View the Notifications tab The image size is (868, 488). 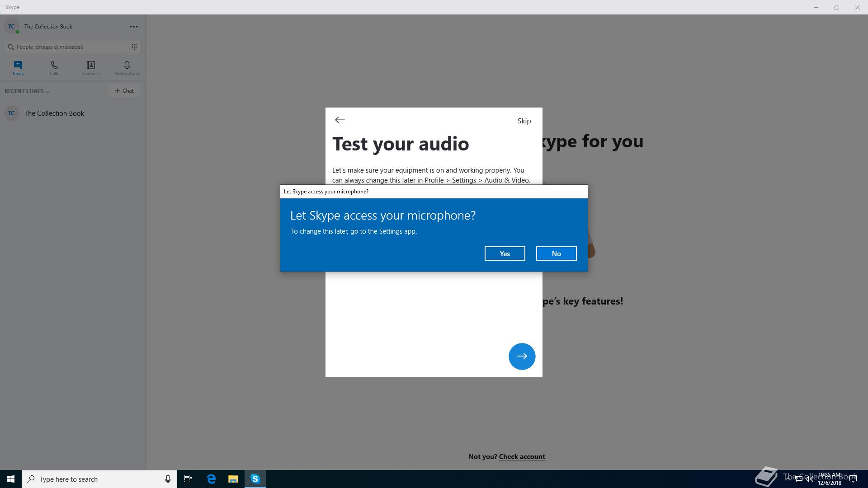[127, 68]
